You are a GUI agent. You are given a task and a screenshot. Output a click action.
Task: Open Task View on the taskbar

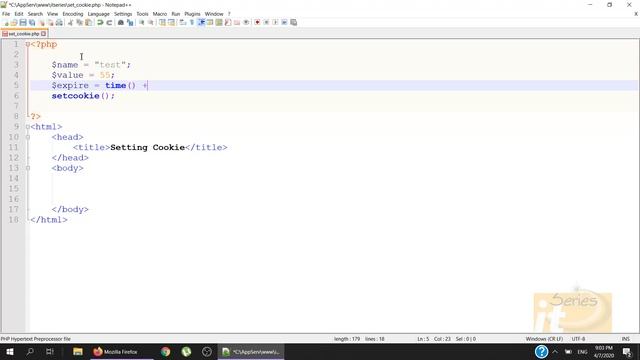pyautogui.click(x=50, y=351)
